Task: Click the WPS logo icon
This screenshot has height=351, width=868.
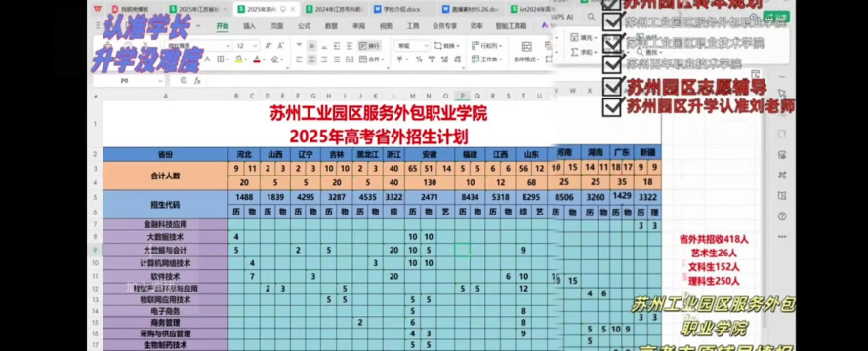Action: pyautogui.click(x=98, y=9)
